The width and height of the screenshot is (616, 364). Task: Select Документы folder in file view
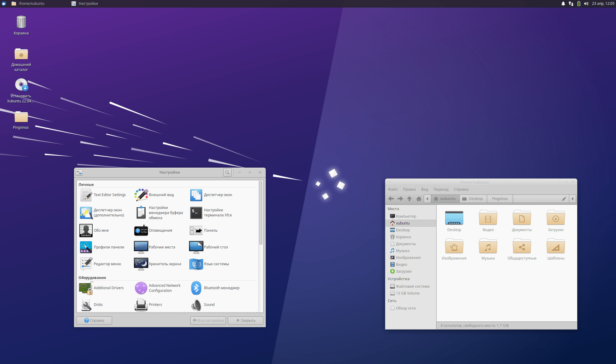coord(522,221)
